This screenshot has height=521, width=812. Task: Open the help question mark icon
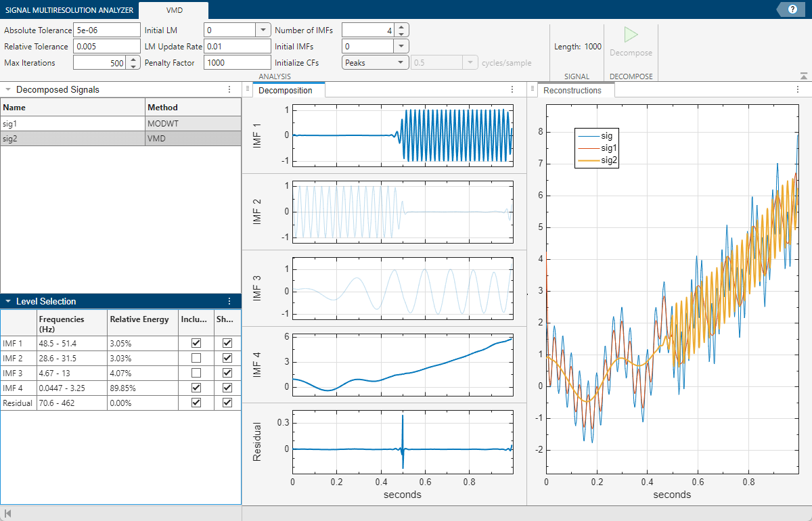coord(792,9)
